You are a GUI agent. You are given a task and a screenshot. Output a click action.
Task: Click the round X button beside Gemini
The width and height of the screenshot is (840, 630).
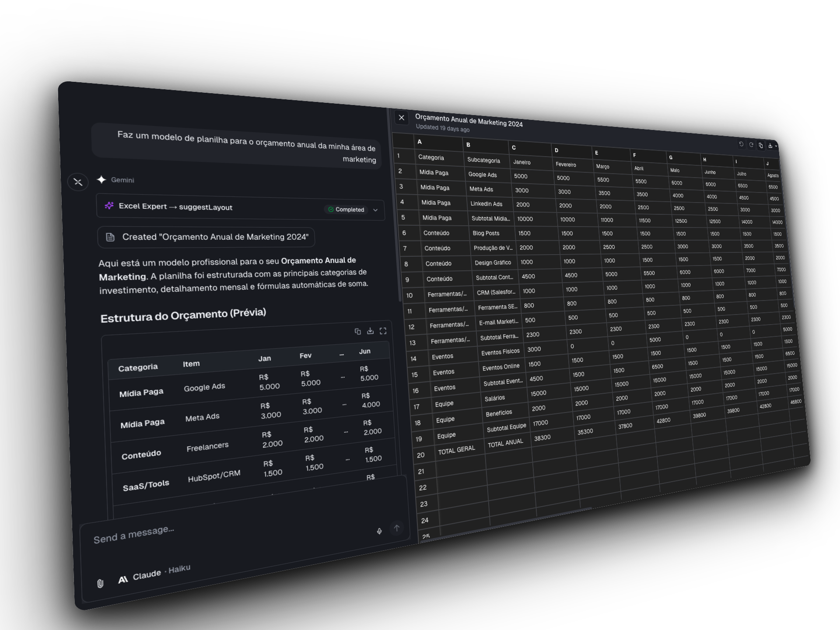point(78,182)
